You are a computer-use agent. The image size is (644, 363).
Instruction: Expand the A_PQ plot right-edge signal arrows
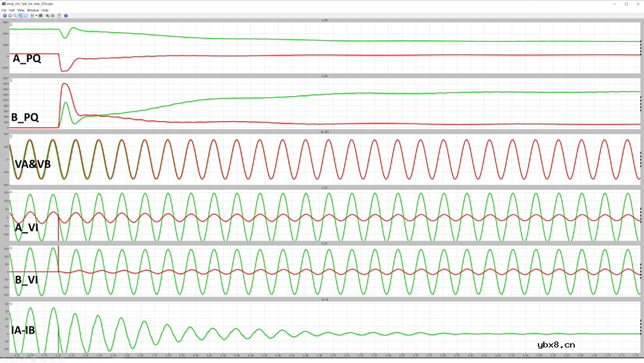pos(640,48)
